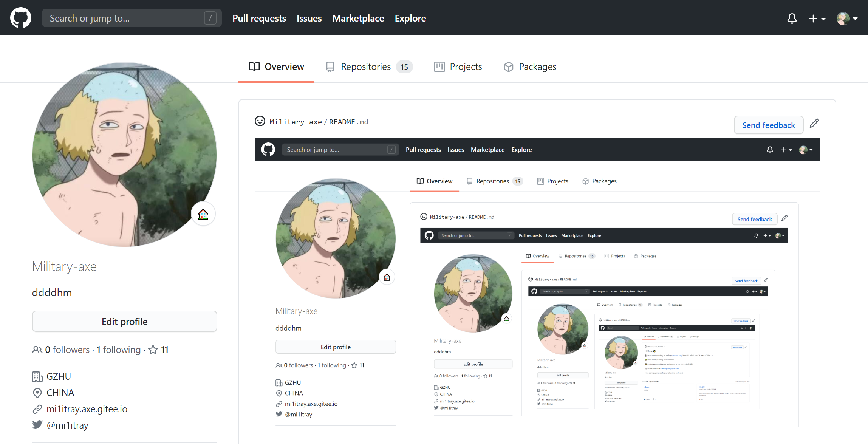Click the large profile avatar picture
Viewport: 868px width, 444px height.
(124, 155)
